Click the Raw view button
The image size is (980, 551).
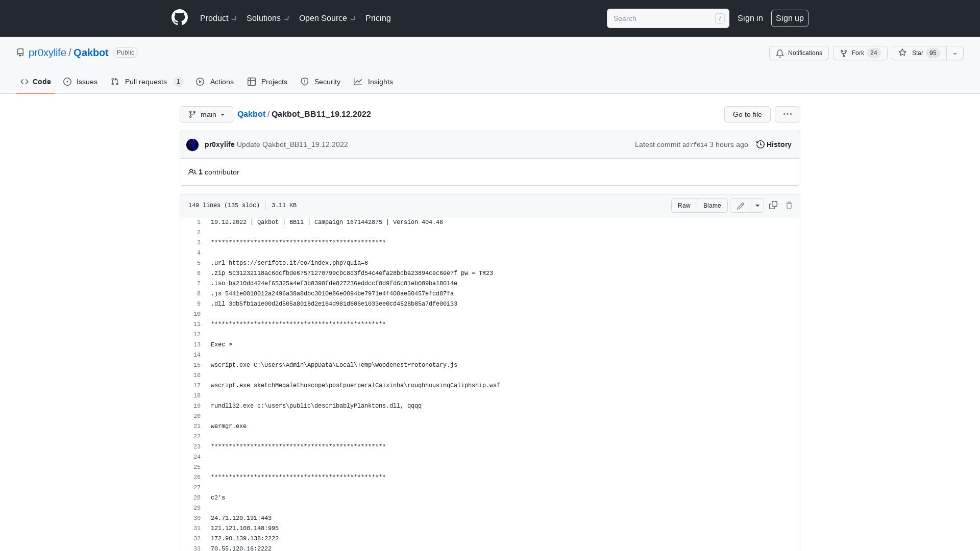click(684, 205)
